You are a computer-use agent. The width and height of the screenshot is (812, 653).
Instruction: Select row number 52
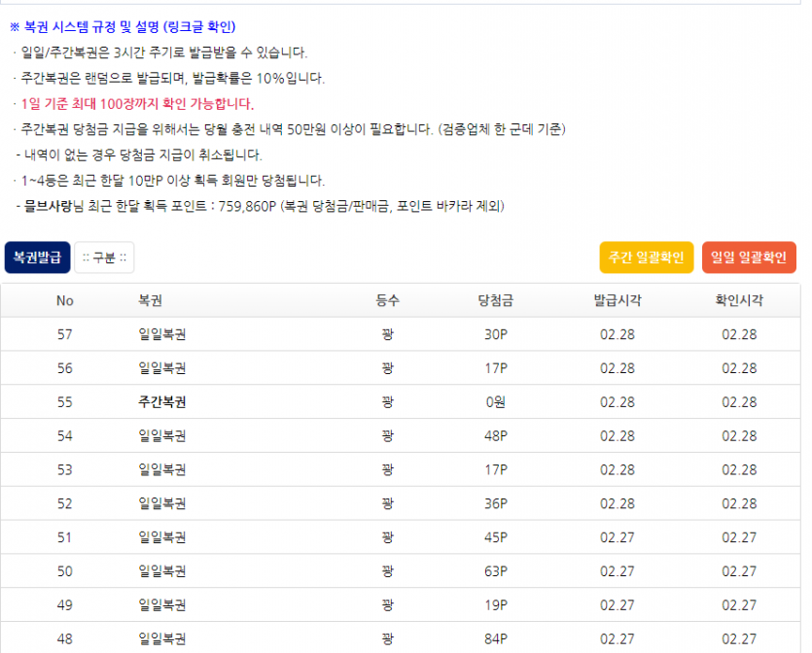tap(65, 503)
